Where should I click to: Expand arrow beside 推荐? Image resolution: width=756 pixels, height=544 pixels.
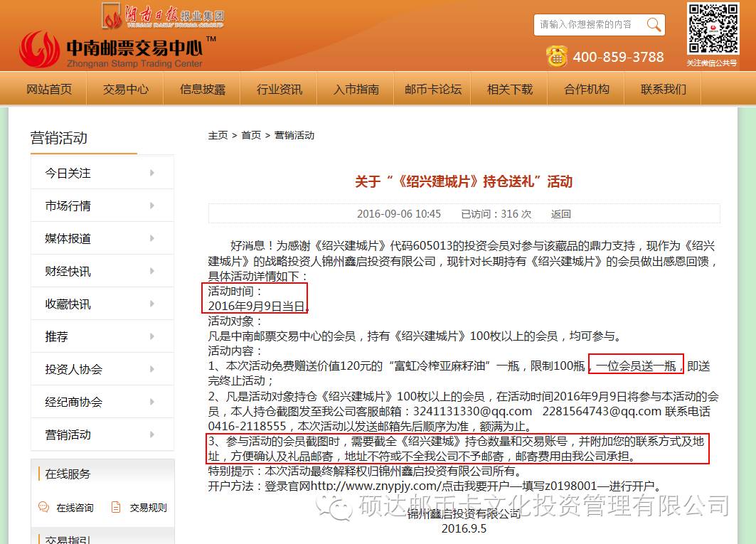point(152,336)
